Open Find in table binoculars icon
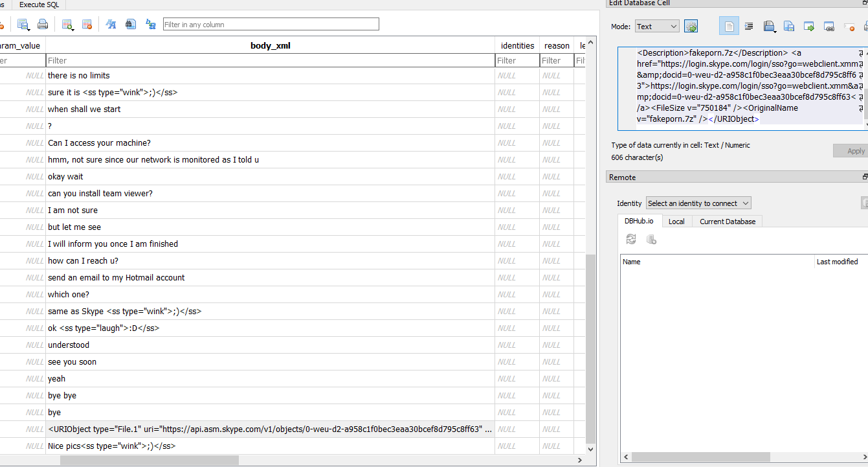 pos(131,25)
